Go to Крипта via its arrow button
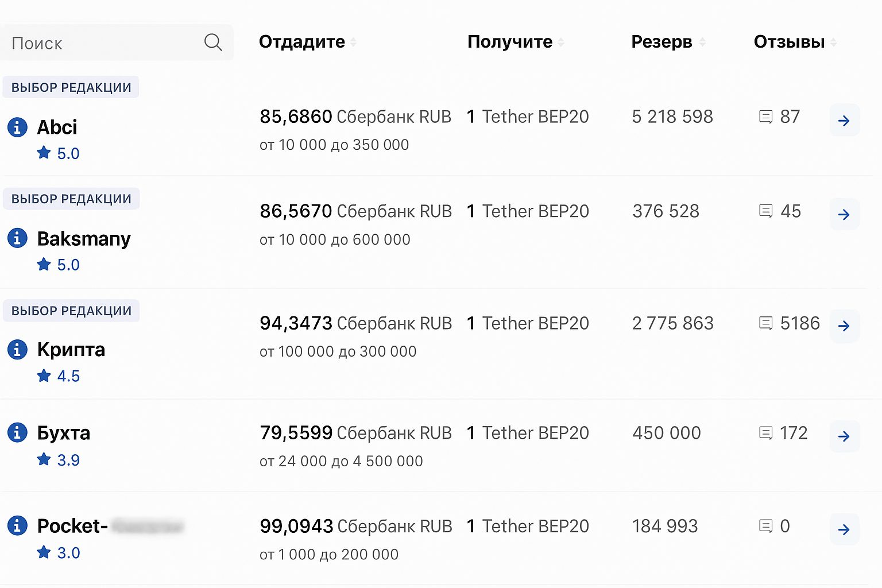 tap(844, 326)
